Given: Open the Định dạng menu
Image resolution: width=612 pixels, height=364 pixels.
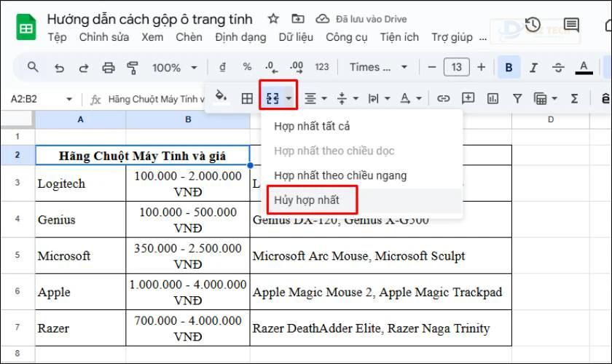Looking at the screenshot, I should 240,37.
